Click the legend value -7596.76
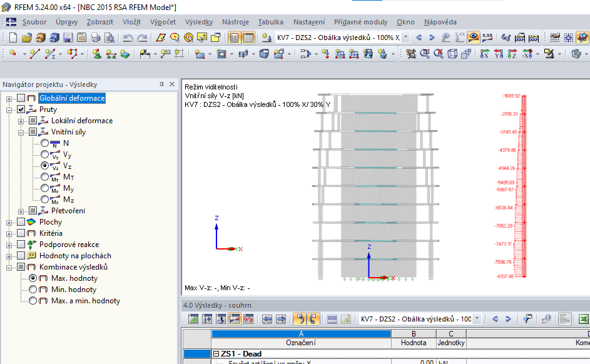 pyautogui.click(x=503, y=262)
